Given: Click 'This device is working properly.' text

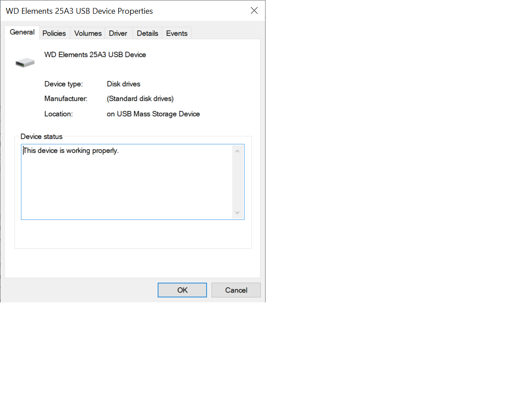Looking at the screenshot, I should (x=71, y=151).
